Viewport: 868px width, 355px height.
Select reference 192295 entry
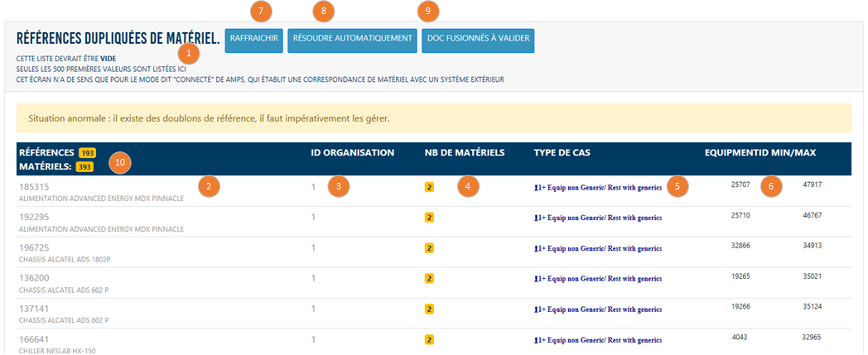pyautogui.click(x=34, y=218)
